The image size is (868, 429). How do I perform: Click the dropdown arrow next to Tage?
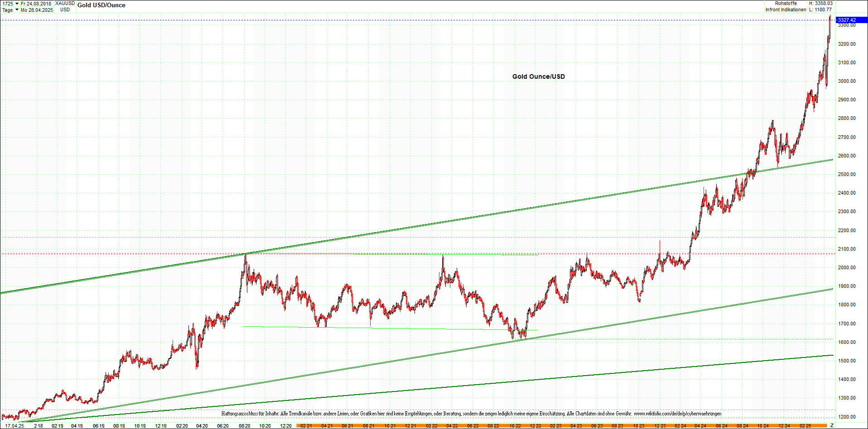pos(17,10)
